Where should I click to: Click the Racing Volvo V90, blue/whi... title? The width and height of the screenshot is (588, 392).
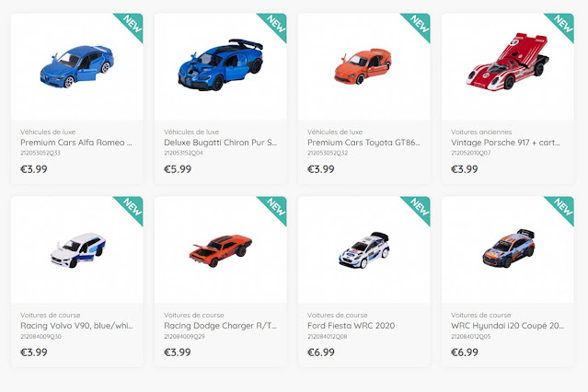point(77,326)
